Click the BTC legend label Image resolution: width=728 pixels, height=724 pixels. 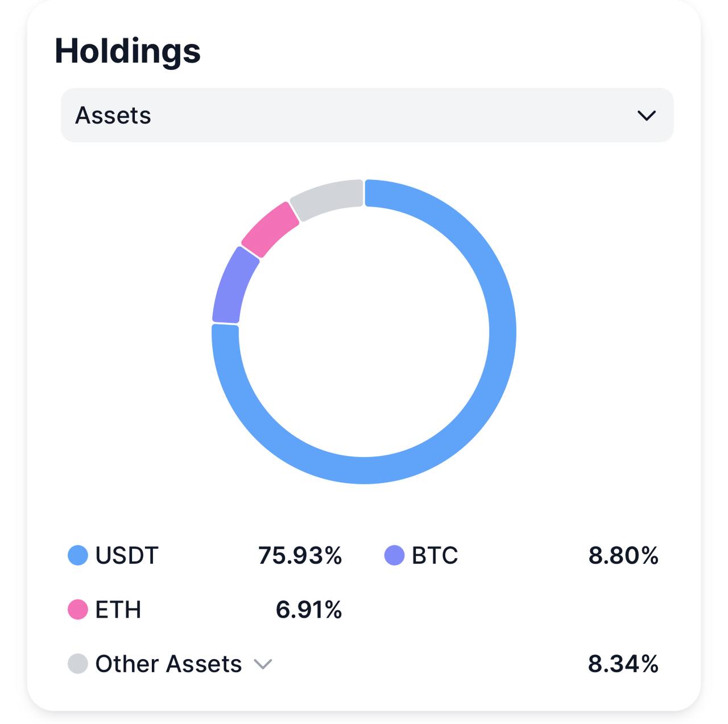435,555
